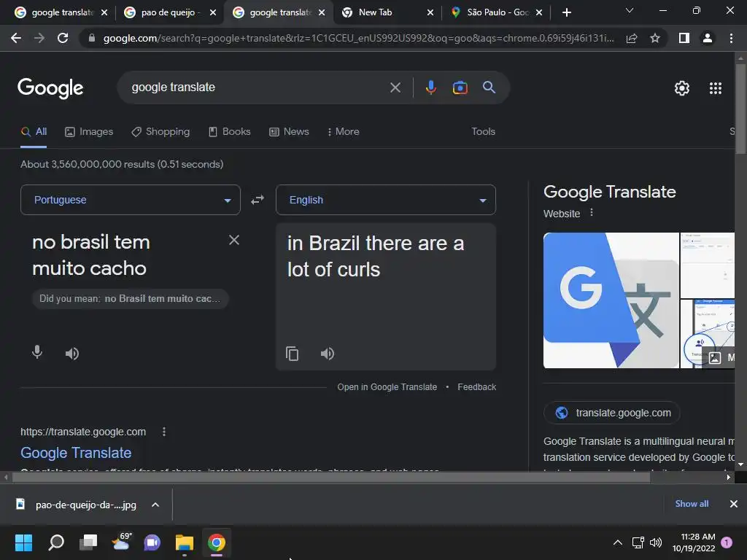Clear the Portuguese source text
This screenshot has height=560, width=747.
[234, 240]
